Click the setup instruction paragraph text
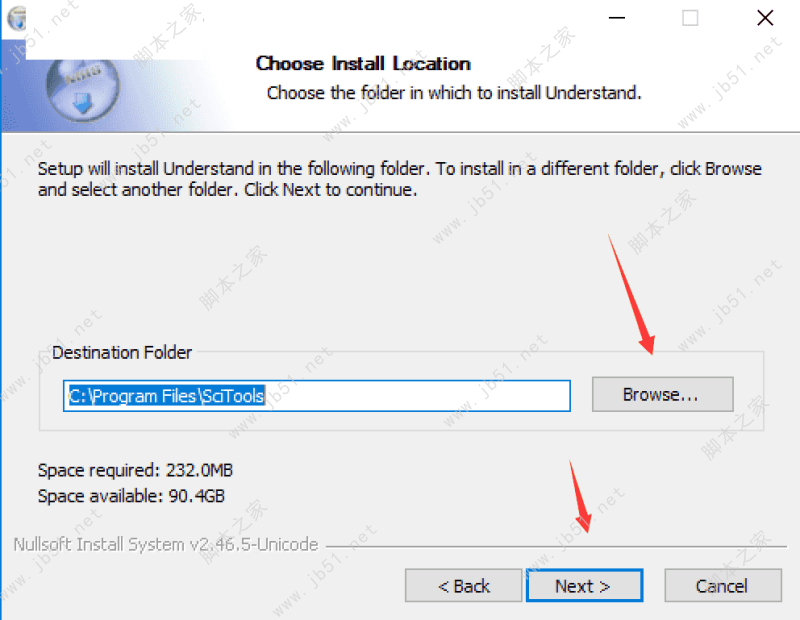 tap(399, 179)
